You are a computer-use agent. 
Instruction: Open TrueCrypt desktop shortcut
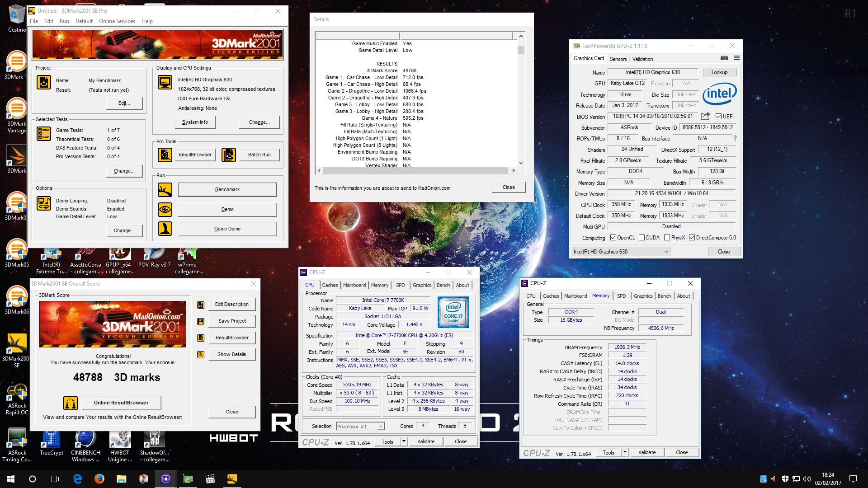tap(51, 443)
